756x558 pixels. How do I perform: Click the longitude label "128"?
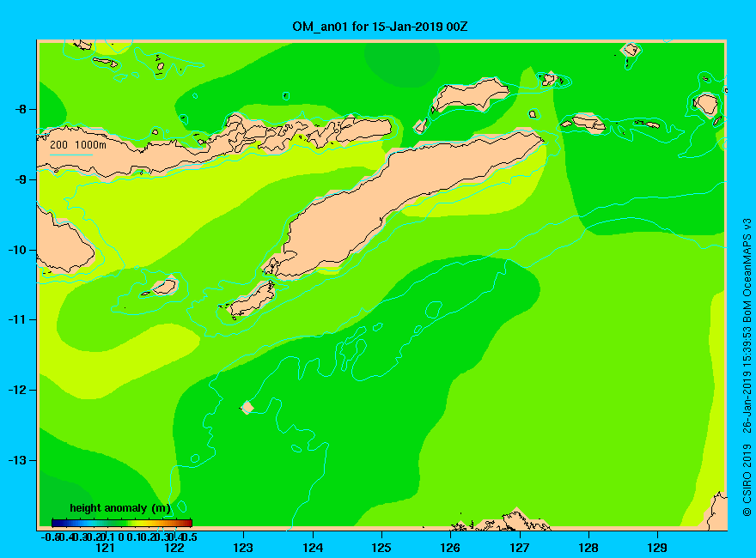[x=588, y=548]
